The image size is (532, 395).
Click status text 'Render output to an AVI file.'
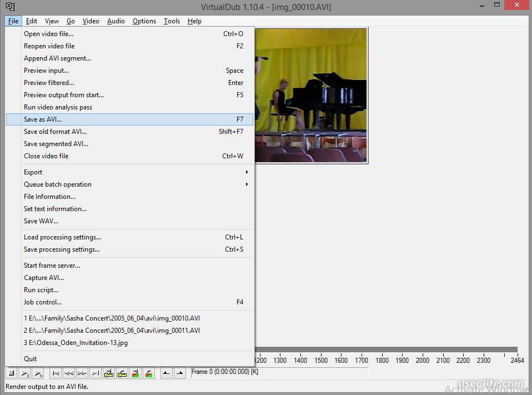click(x=47, y=387)
